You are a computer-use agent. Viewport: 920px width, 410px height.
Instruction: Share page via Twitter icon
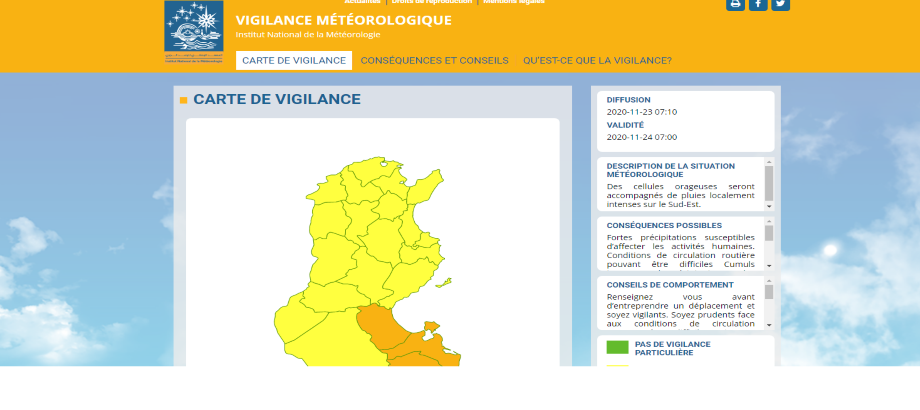(x=780, y=4)
